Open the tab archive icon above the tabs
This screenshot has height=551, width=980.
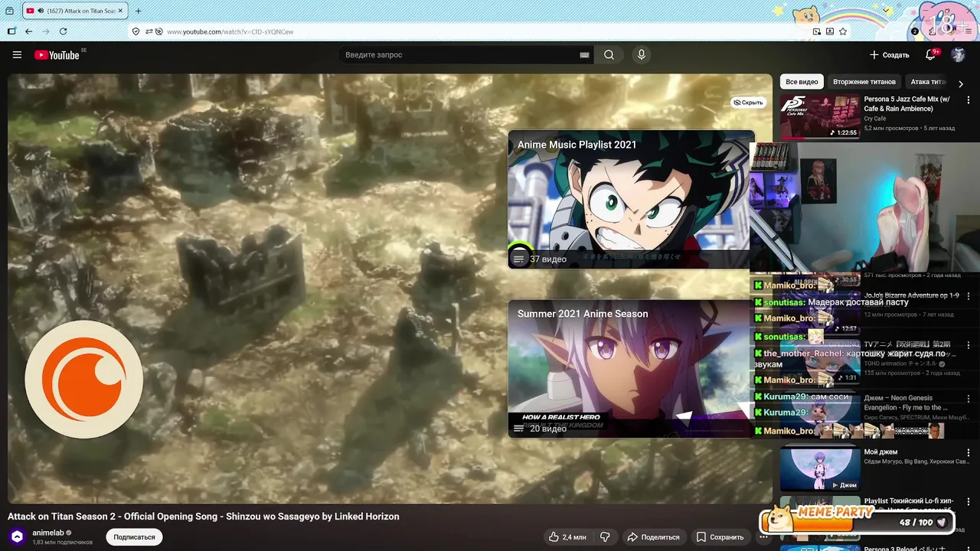point(9,11)
